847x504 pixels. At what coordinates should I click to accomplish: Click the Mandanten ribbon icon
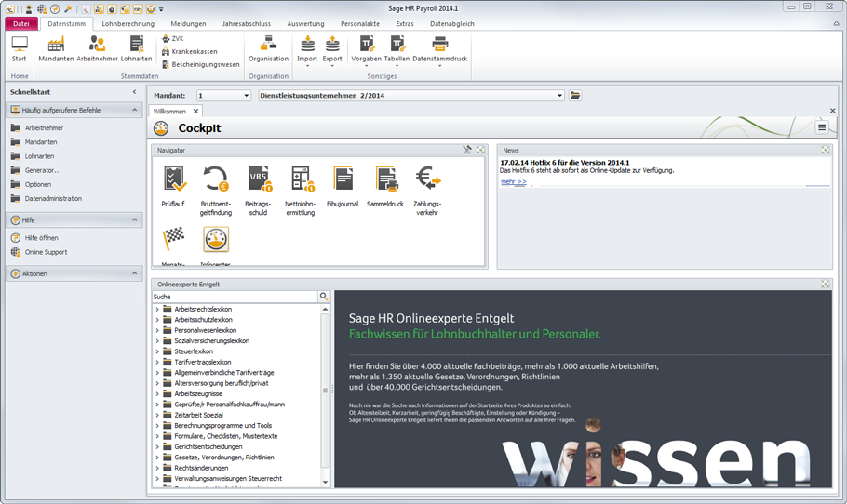(x=56, y=47)
